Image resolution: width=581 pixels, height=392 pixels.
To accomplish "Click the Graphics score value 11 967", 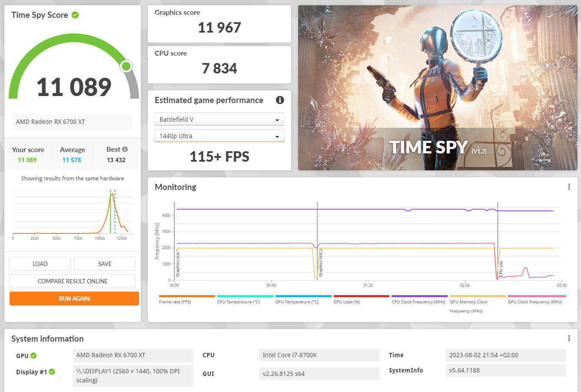I will tap(219, 28).
